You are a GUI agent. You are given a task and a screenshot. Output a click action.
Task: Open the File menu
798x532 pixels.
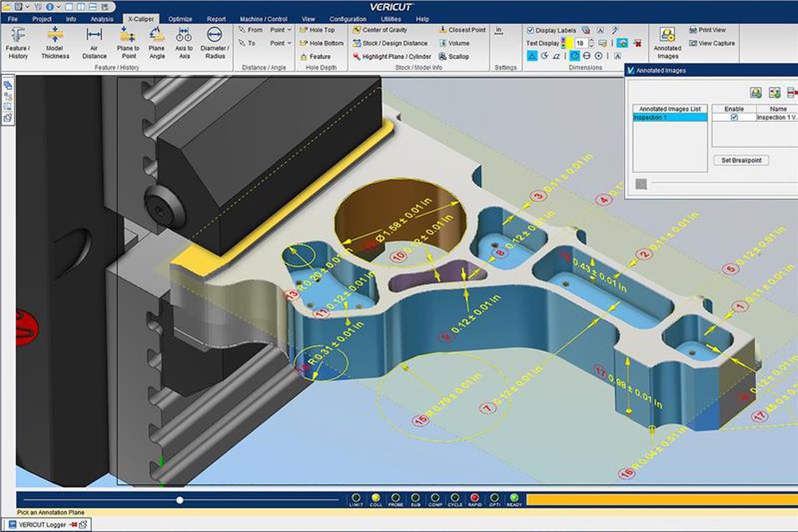[13, 19]
